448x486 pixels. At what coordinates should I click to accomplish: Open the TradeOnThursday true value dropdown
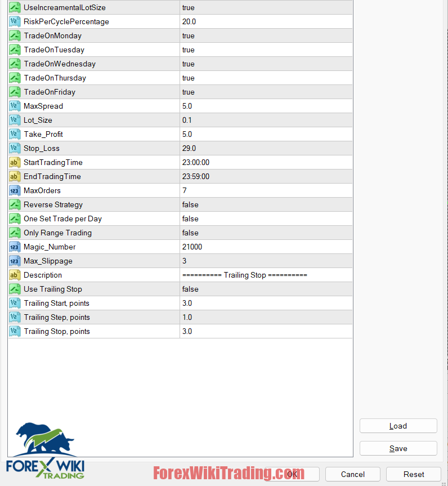click(x=266, y=78)
